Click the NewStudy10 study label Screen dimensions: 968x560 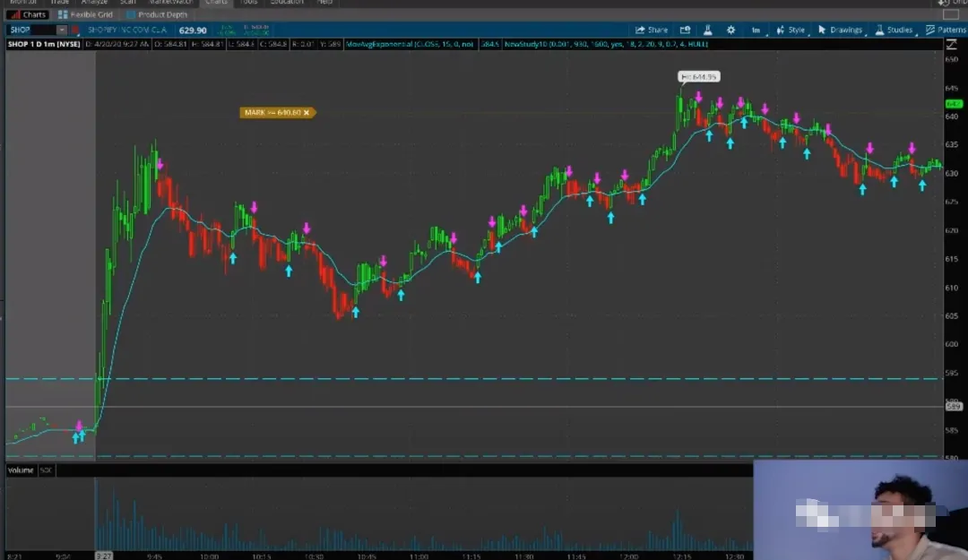[606, 44]
